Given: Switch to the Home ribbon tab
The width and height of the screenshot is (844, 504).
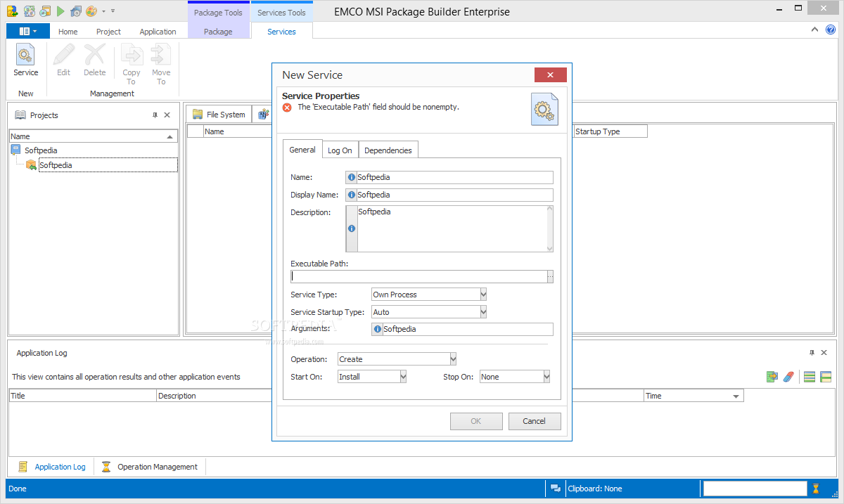Looking at the screenshot, I should (68, 32).
